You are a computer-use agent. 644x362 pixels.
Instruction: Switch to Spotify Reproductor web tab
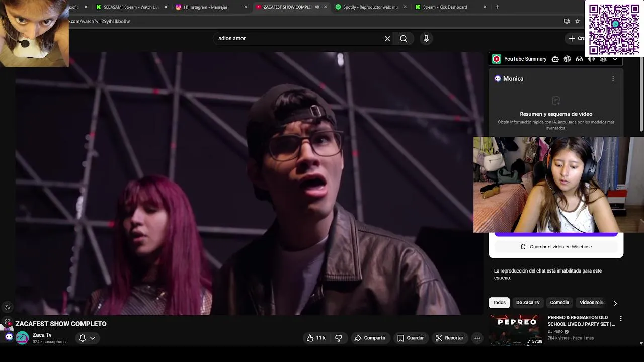click(370, 7)
